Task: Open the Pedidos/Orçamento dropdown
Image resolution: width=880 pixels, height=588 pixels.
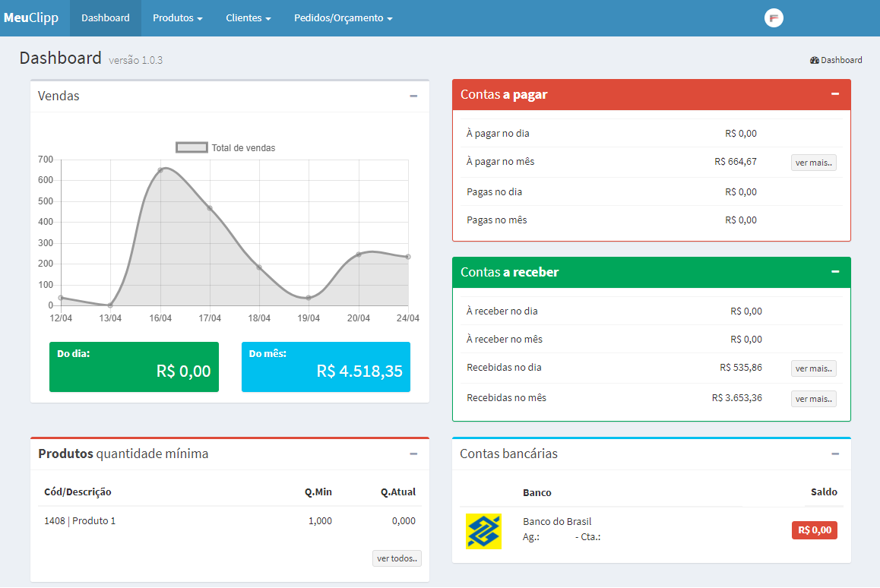Action: (x=343, y=18)
